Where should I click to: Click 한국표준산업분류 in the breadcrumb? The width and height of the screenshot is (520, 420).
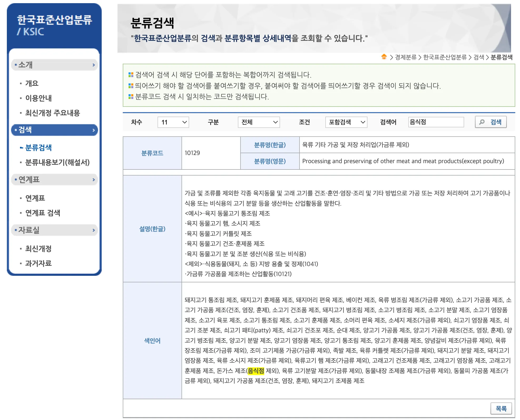pyautogui.click(x=445, y=57)
